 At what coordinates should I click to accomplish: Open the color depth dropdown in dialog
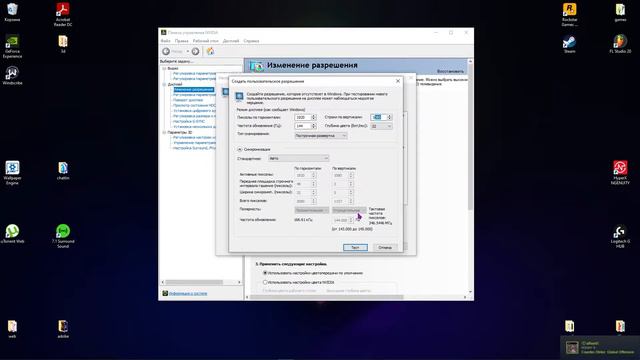tap(381, 126)
